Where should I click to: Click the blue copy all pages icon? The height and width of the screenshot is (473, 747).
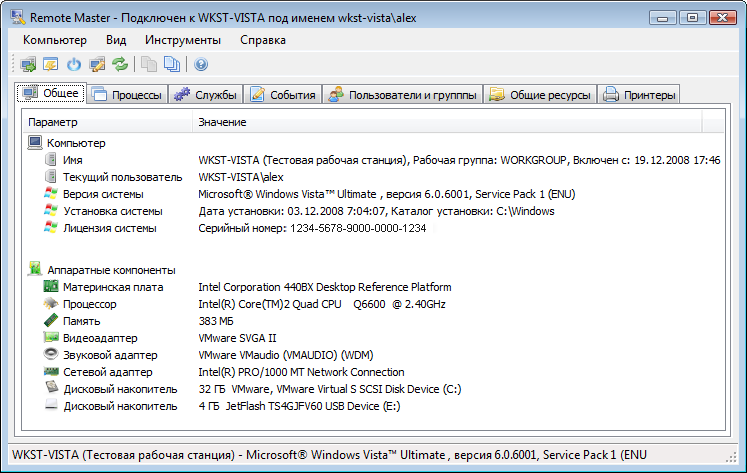pyautogui.click(x=172, y=64)
